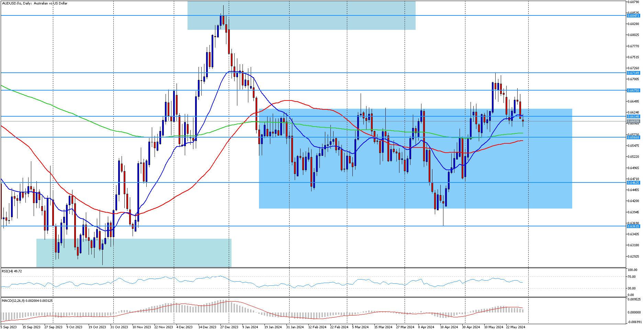Click the 4 Dec 2023 date label
Screen dimensions: 644x331
tap(184, 327)
